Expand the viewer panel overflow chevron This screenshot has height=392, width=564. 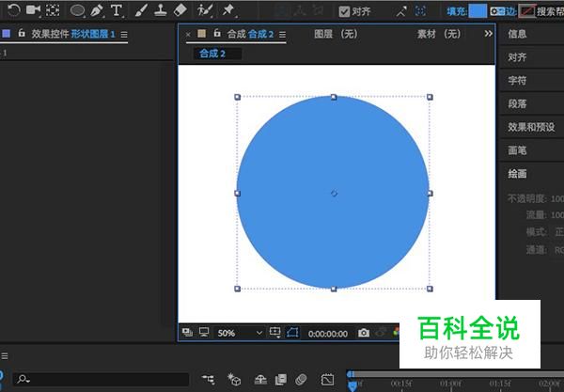[488, 33]
